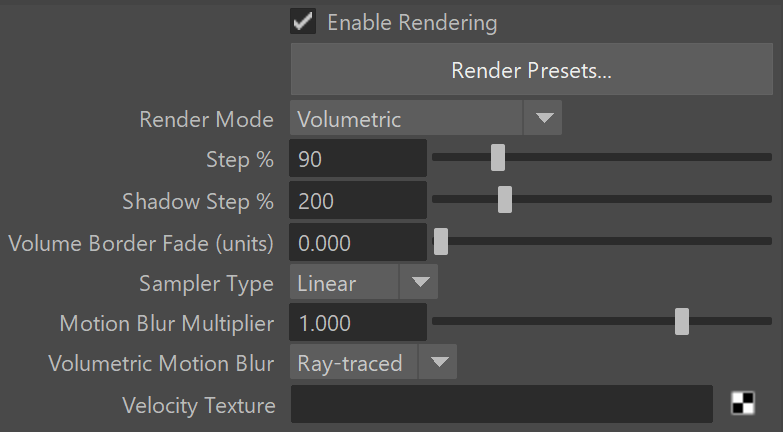
Task: Open the Render Mode dropdown arrow
Action: click(x=544, y=118)
